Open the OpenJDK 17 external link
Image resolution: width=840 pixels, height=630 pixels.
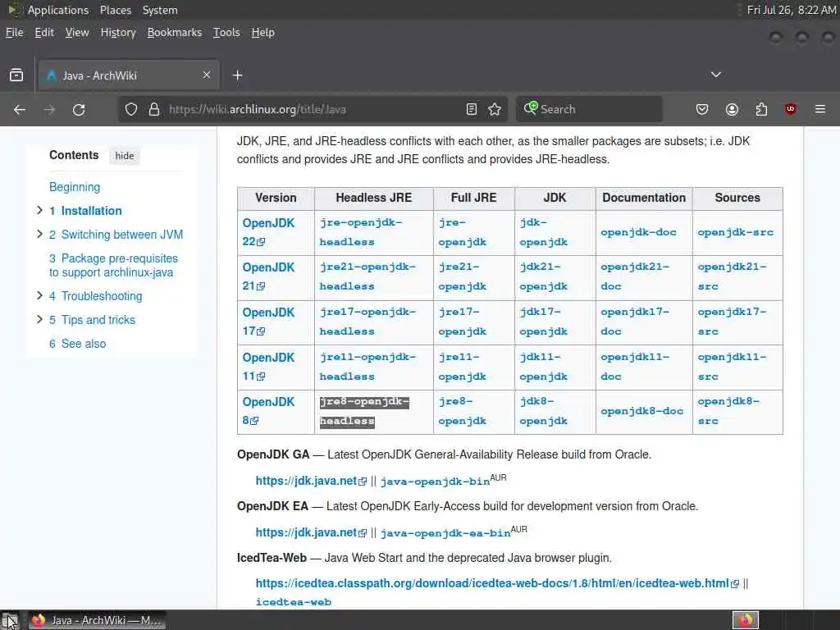268,322
